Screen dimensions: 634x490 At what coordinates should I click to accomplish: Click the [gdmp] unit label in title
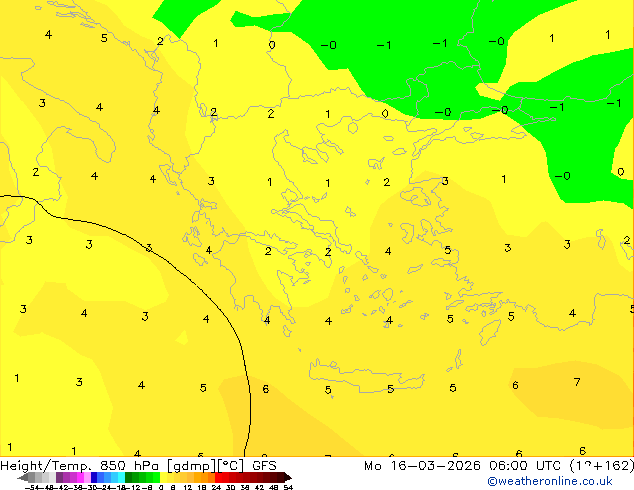point(192,466)
